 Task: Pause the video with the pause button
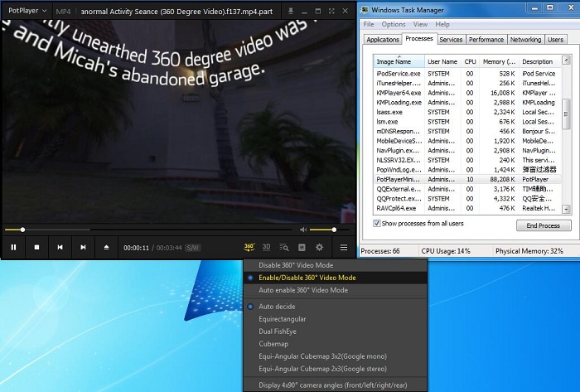[x=14, y=248]
